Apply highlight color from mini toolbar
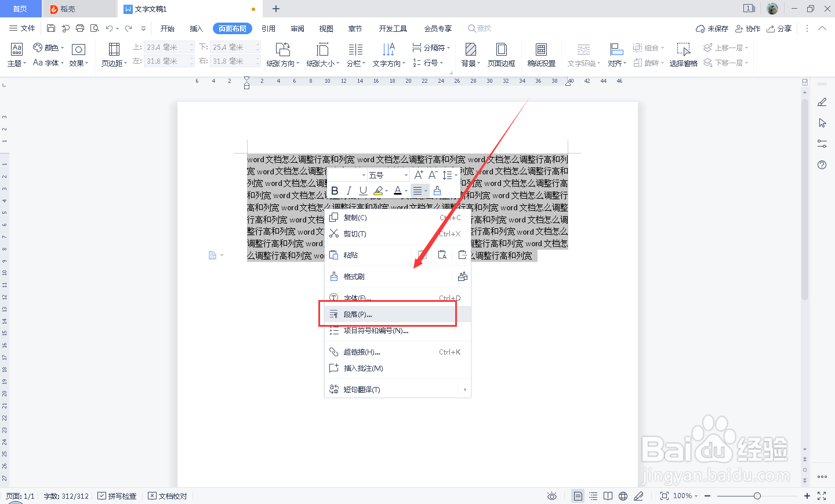Screen dimensions: 835x504 [377, 191]
